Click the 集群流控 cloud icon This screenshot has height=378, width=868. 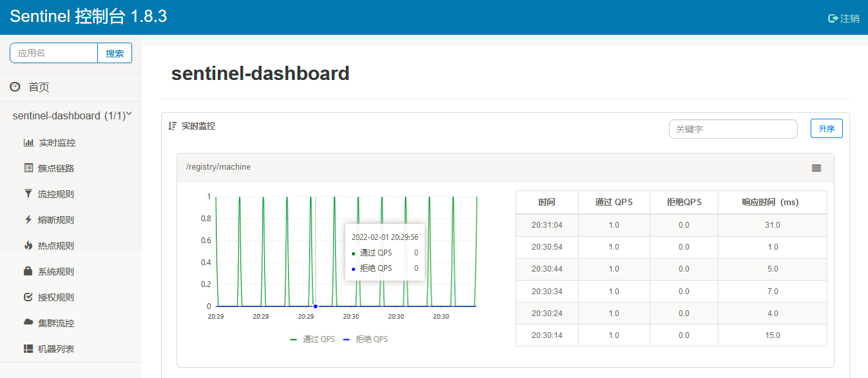[28, 322]
